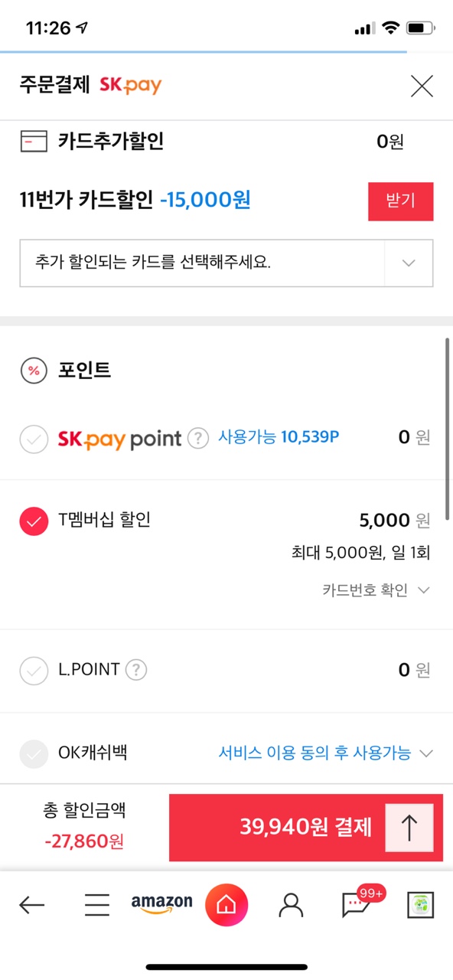Go to home via red house icon
Screen dimensions: 453x980
point(226,905)
